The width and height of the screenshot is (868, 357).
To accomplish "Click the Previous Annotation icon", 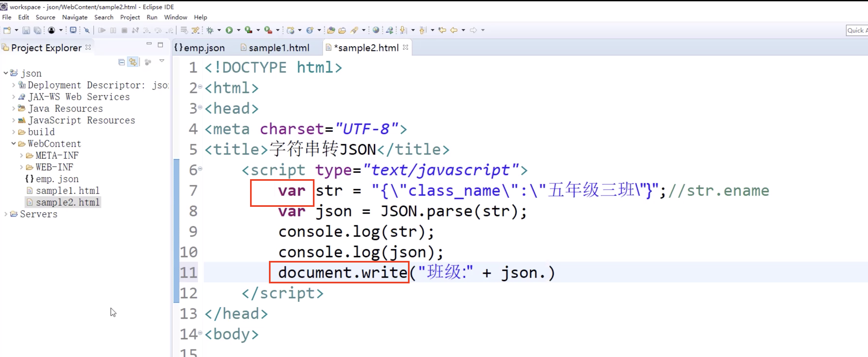I will [423, 30].
